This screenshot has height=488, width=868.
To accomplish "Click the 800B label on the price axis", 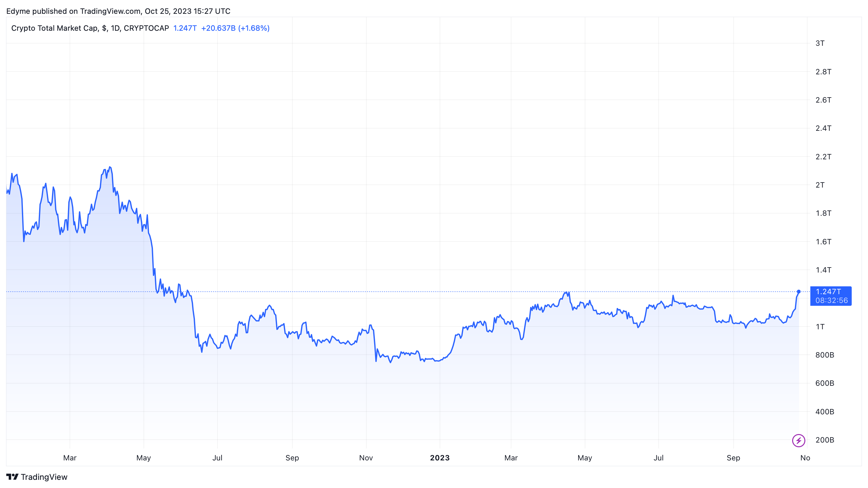I will (x=824, y=355).
